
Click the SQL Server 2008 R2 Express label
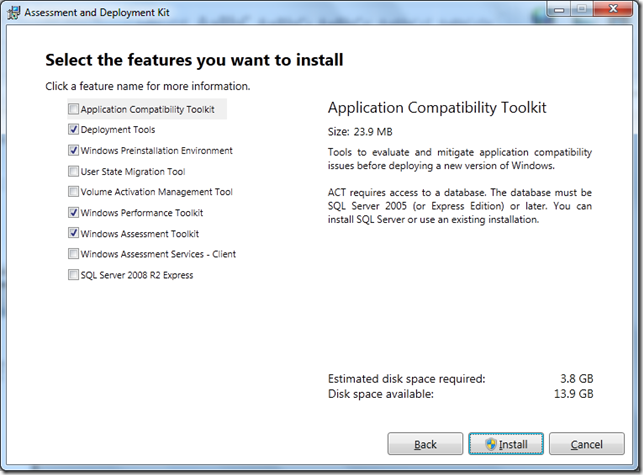coord(137,275)
